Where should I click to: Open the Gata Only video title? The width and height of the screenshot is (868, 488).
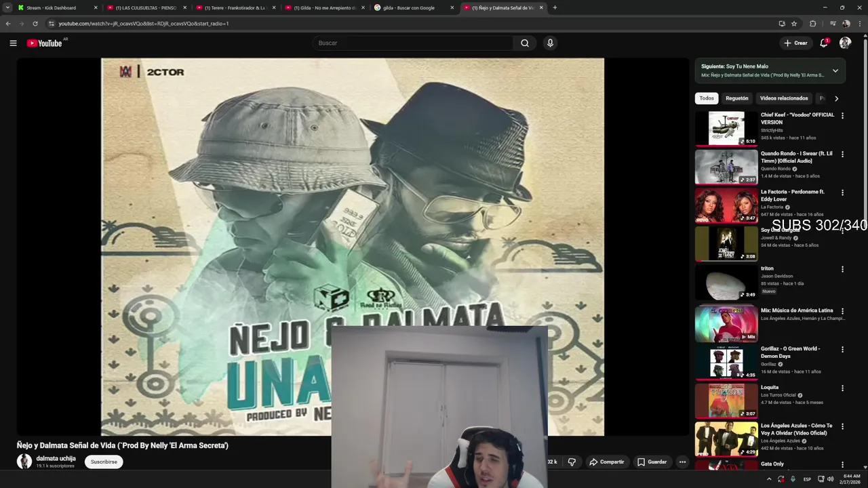pos(772,464)
